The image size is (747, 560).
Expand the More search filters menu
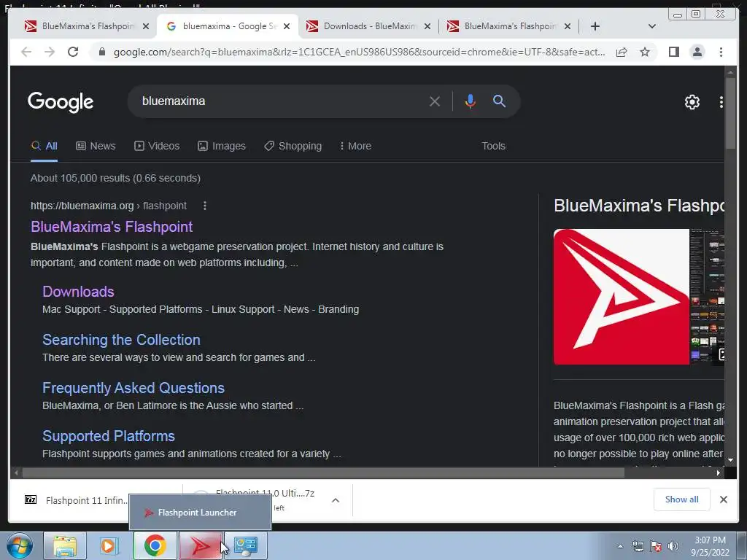tap(355, 146)
